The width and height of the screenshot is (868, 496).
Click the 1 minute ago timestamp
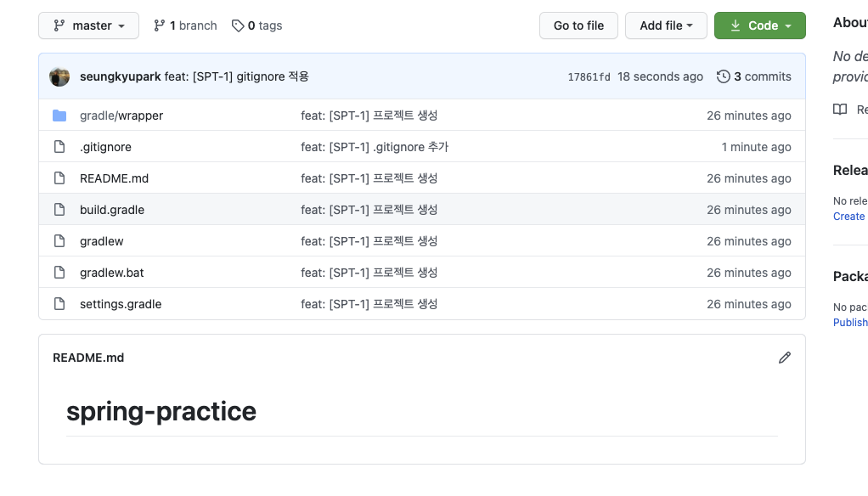[756, 147]
